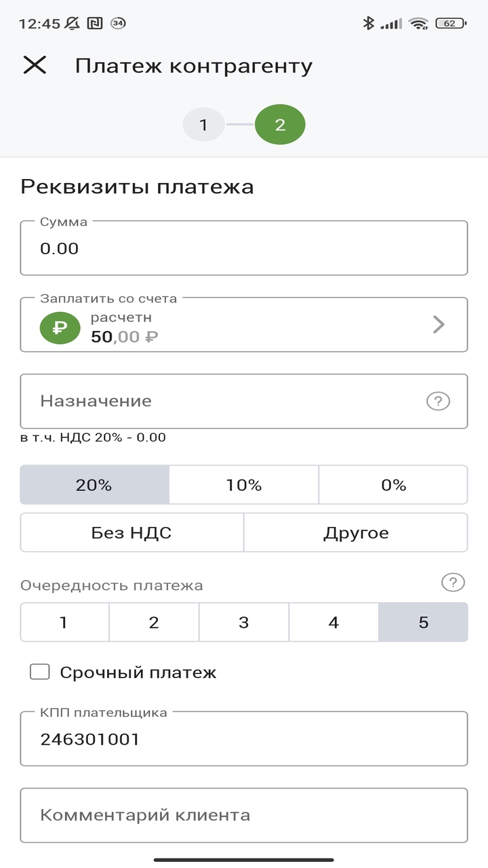Click the 20% VAT button
488x868 pixels.
[95, 484]
